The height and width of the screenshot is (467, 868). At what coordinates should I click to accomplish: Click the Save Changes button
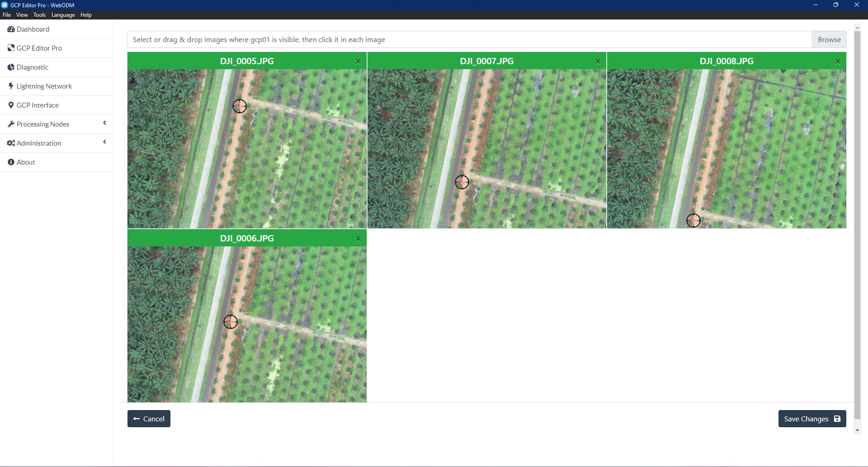[x=811, y=419]
